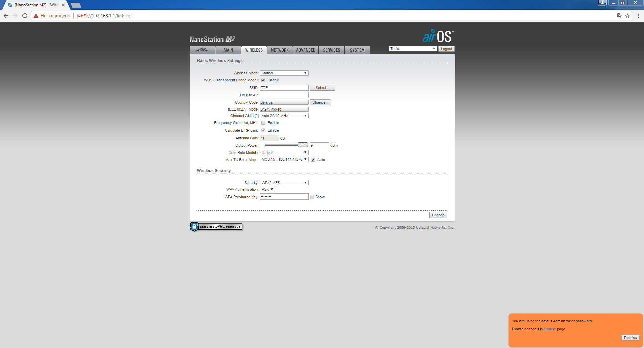Click the Genuine Product badge
The width and height of the screenshot is (644, 348).
pos(216,227)
